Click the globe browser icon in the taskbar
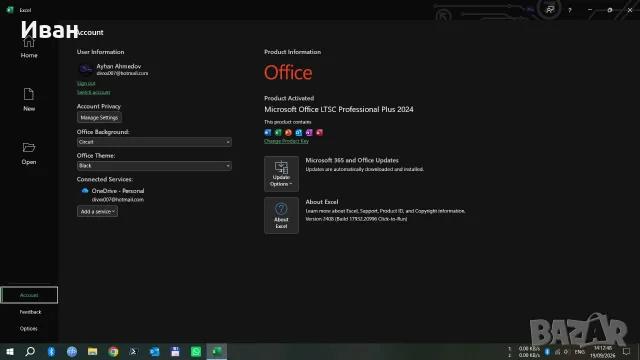640x360 pixels. click(x=72, y=351)
